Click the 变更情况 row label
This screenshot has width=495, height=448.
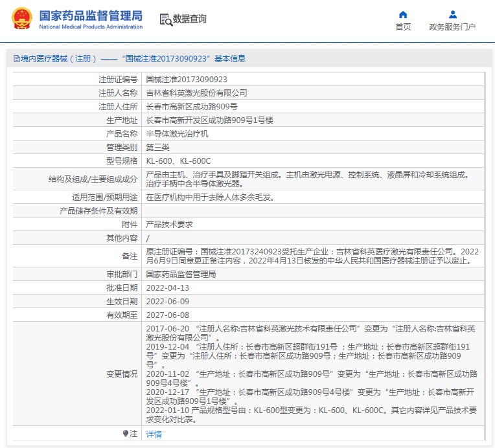pyautogui.click(x=122, y=374)
